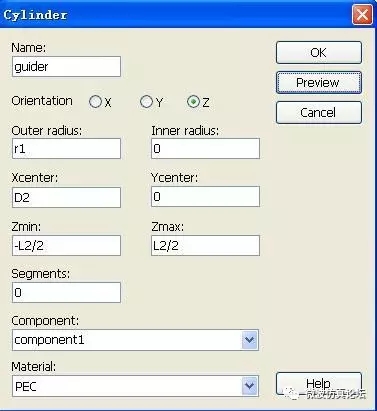Click the Zmin field with -L2/2
The width and height of the screenshot is (377, 411).
(x=66, y=246)
